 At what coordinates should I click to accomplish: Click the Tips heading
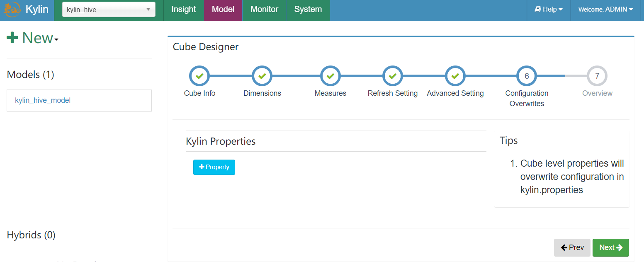(x=509, y=141)
